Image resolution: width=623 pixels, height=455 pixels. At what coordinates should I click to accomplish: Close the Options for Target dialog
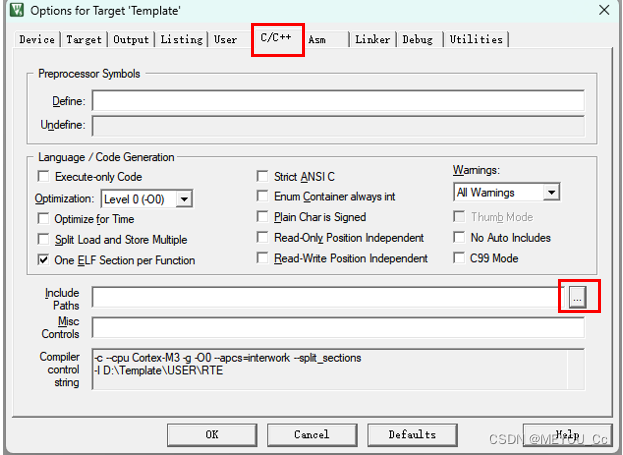coord(604,10)
